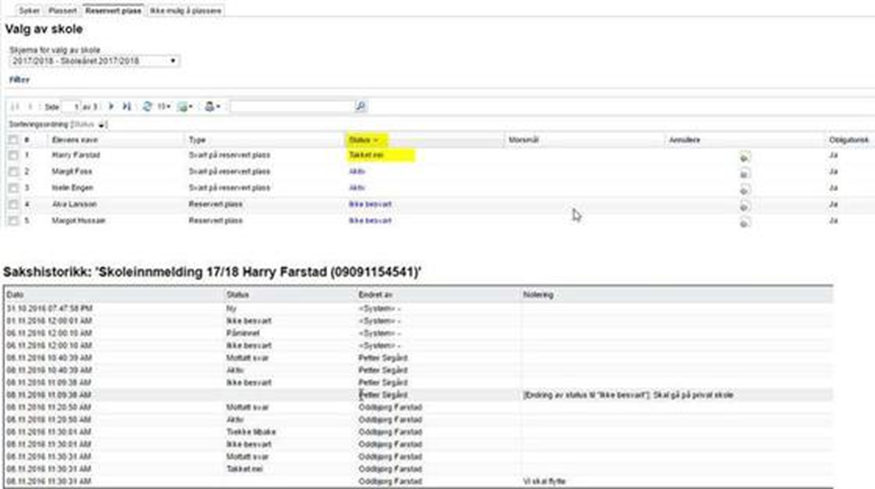Click Annullere icon for Harry Farstad
Screen dimensions: 875x489
(x=745, y=157)
